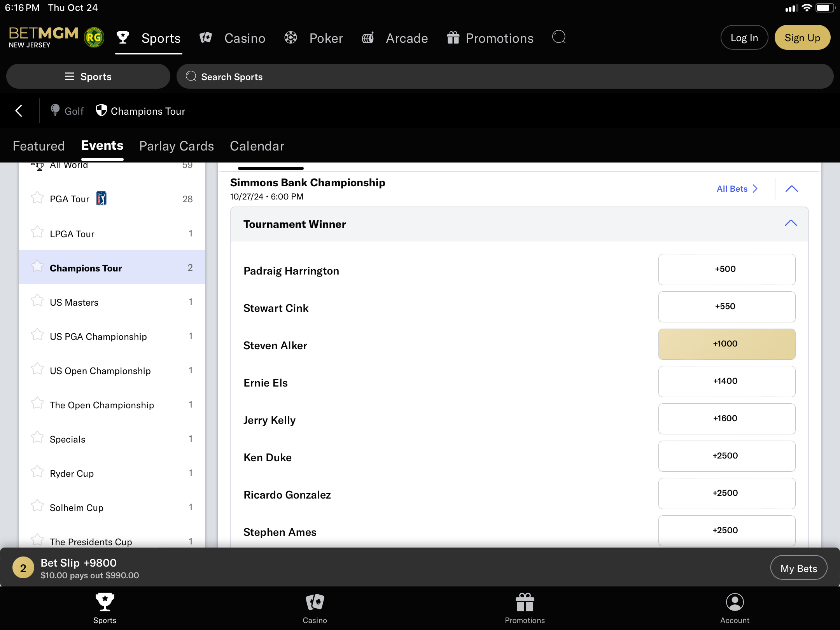Viewport: 840px width, 630px height.
Task: Favorite Ryder Cup with its star
Action: pyautogui.click(x=37, y=472)
